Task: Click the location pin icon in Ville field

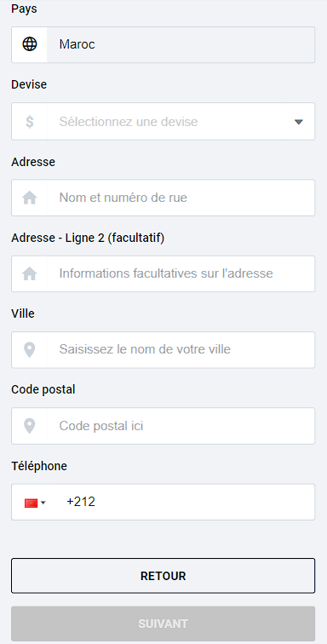Action: tap(30, 350)
